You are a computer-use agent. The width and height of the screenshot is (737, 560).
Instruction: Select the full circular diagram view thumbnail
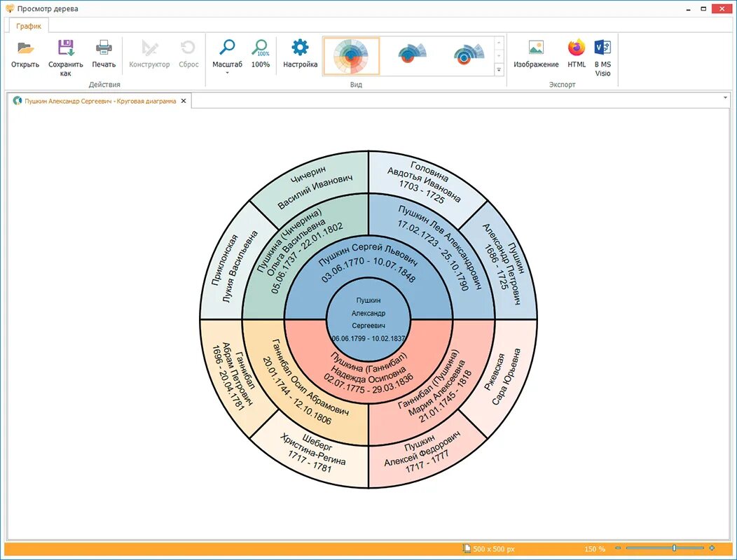click(x=351, y=56)
